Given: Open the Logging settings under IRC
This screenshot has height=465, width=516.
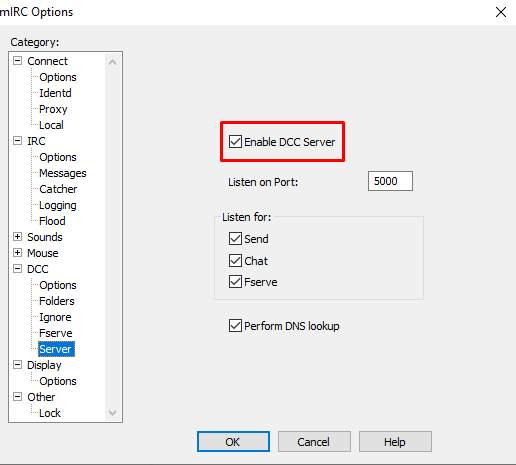Looking at the screenshot, I should tap(58, 205).
